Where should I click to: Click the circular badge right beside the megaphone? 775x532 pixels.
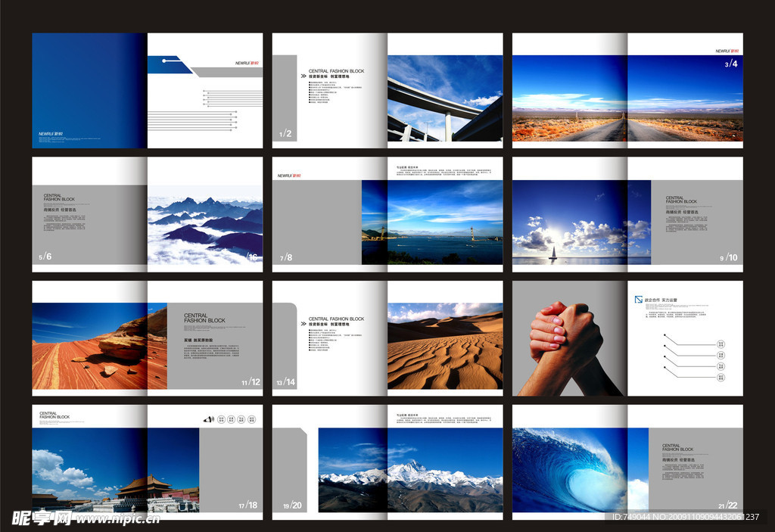[x=221, y=419]
